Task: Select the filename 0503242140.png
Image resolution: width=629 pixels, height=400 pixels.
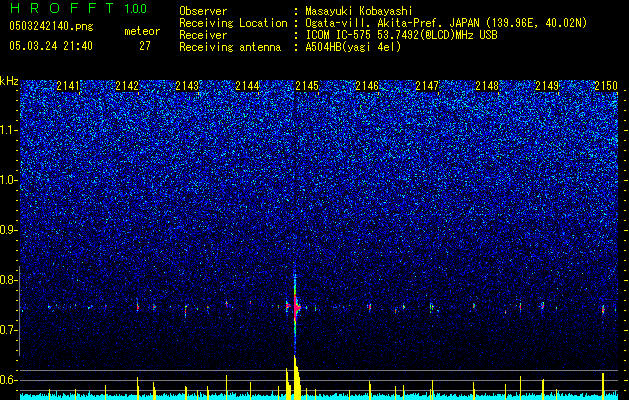Action: (x=51, y=26)
